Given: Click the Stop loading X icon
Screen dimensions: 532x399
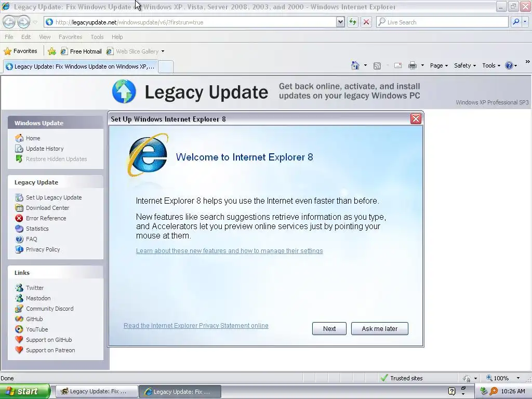Looking at the screenshot, I should [x=366, y=22].
